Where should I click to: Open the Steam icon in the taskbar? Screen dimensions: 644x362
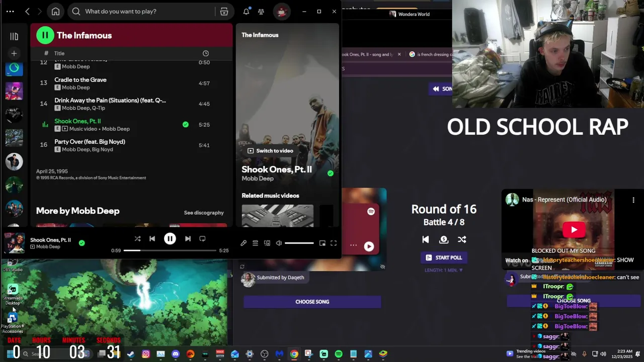pyautogui.click(x=131, y=354)
